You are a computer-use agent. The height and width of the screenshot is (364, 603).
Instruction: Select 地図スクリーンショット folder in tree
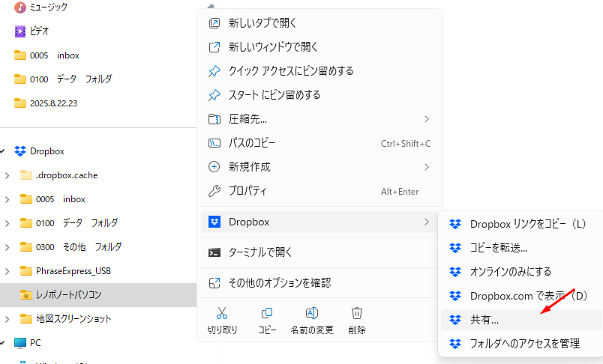pos(73,319)
